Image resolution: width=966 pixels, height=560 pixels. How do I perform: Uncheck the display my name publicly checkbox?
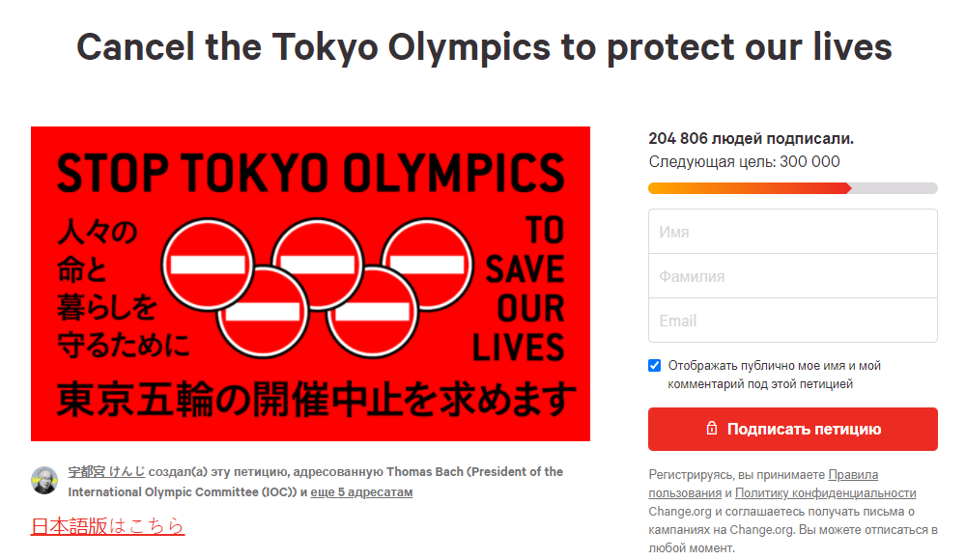tap(655, 366)
